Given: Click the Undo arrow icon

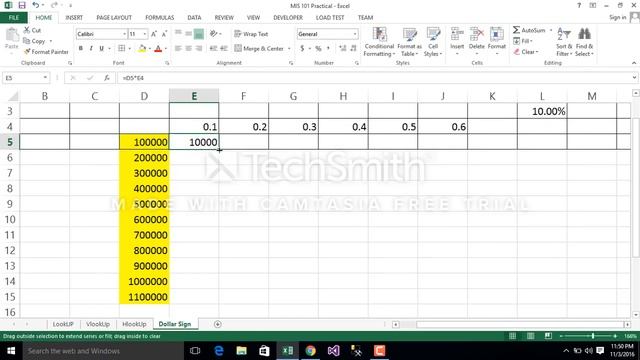Looking at the screenshot, I should coord(36,5).
